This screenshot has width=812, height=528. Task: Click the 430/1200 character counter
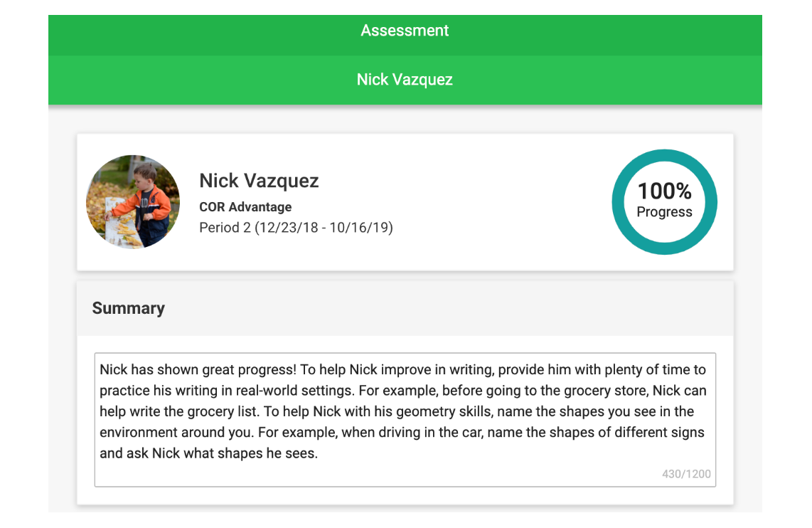click(x=686, y=474)
